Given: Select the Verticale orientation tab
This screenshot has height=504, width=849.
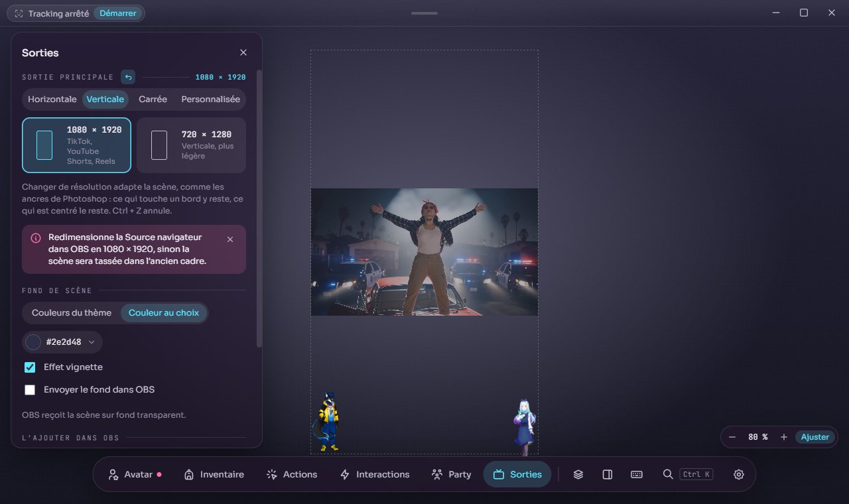Looking at the screenshot, I should click(x=105, y=99).
